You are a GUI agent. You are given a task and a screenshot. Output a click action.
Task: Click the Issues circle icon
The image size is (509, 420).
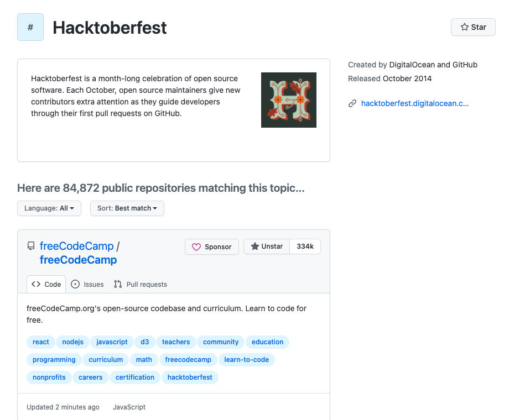click(75, 285)
